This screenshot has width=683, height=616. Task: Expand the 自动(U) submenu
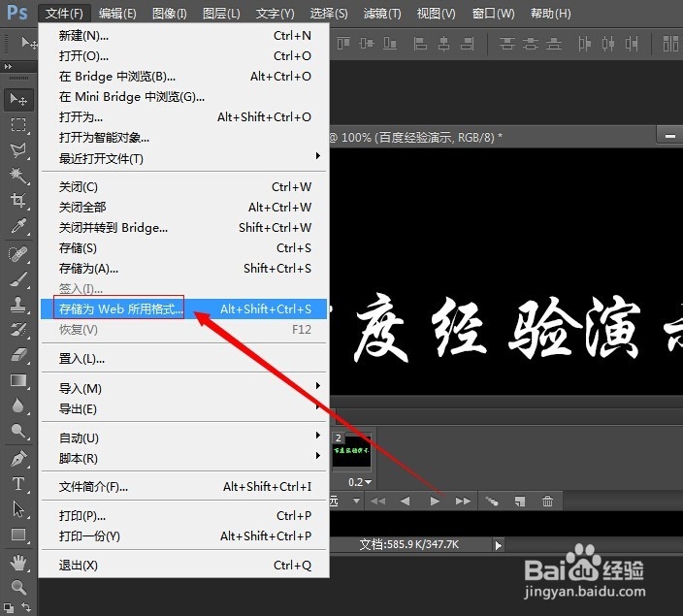tap(183, 438)
